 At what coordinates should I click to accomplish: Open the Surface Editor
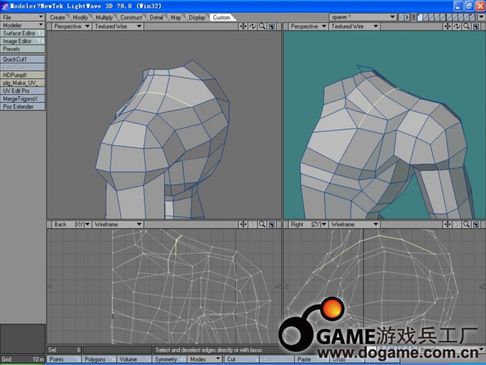click(x=23, y=33)
